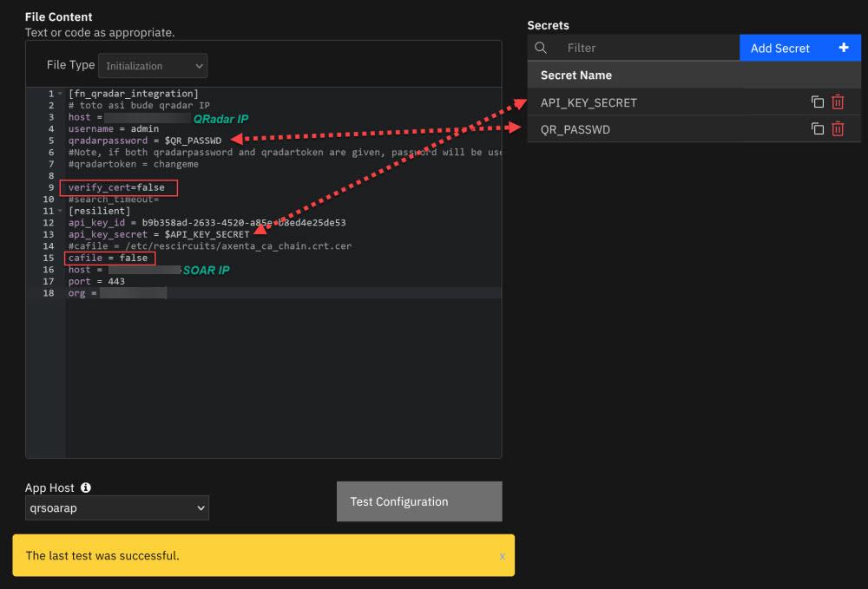Copy the API_KEY_SECRET secret
This screenshot has width=868, height=589.
(817, 101)
